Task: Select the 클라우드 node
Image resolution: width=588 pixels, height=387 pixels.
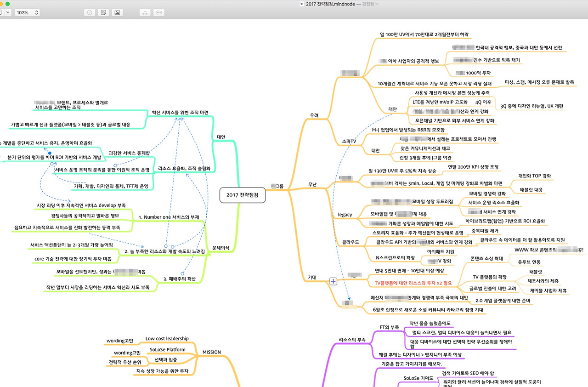Action: point(351,242)
